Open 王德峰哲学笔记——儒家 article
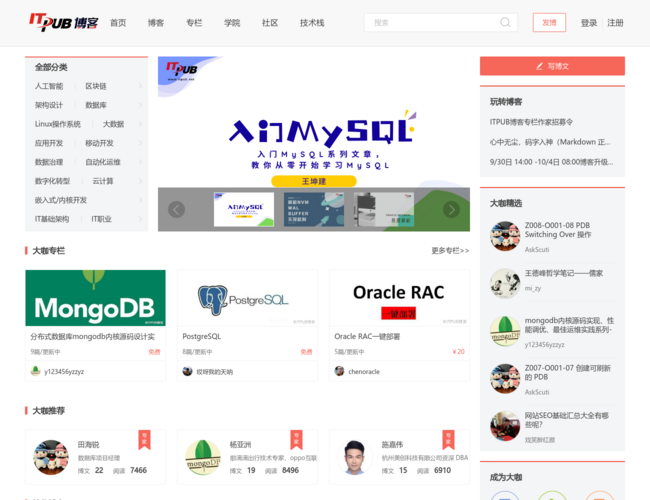650x500 pixels. [564, 273]
